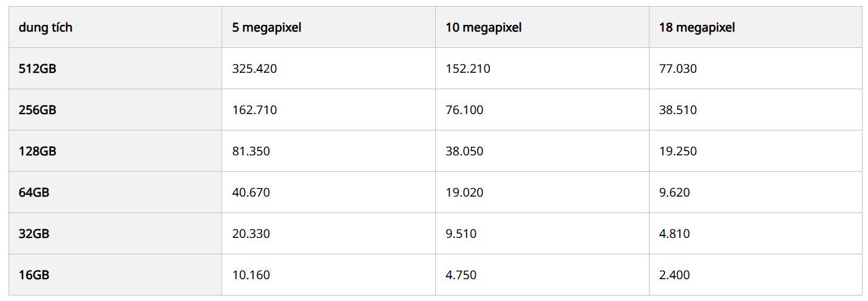Select the 64GB row label

point(34,192)
